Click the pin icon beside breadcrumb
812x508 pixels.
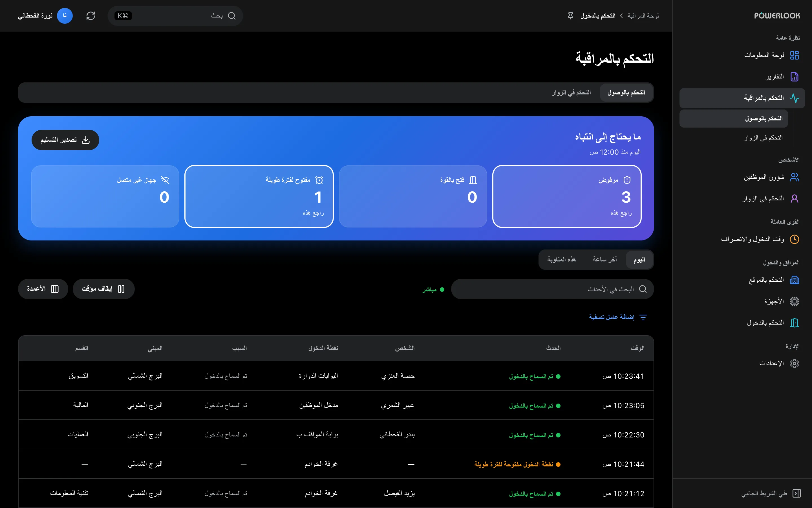[x=570, y=16]
